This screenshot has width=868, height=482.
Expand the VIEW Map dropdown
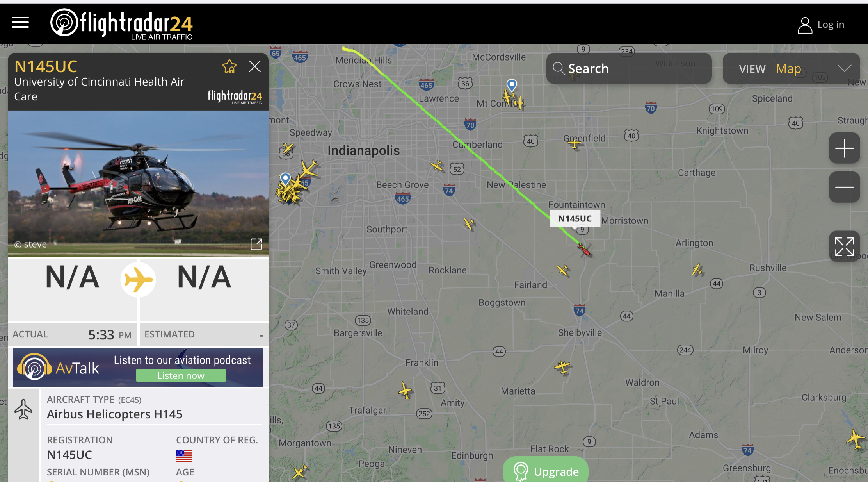coord(792,69)
